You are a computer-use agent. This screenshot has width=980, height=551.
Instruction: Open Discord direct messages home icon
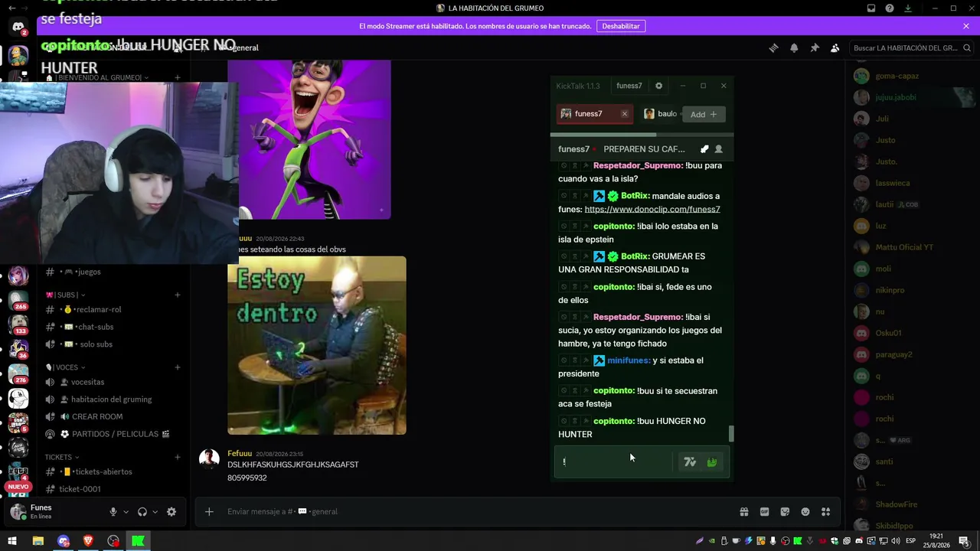pyautogui.click(x=18, y=28)
